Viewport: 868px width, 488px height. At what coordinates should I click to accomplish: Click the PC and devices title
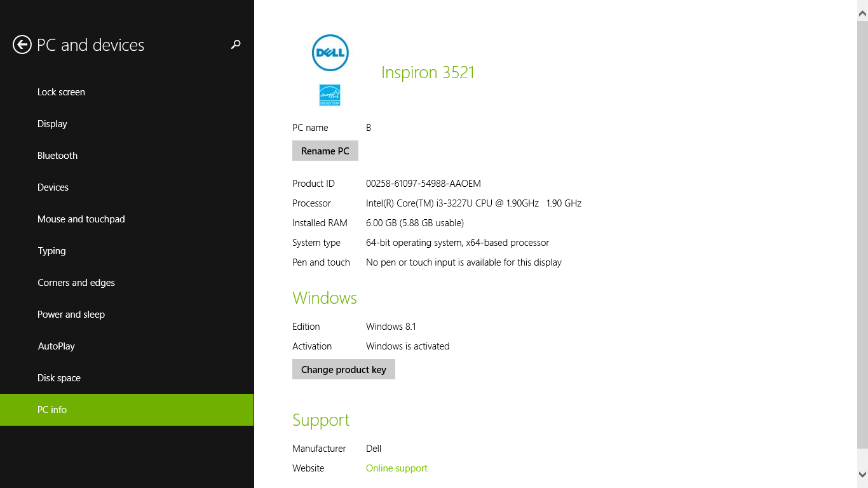(x=90, y=45)
